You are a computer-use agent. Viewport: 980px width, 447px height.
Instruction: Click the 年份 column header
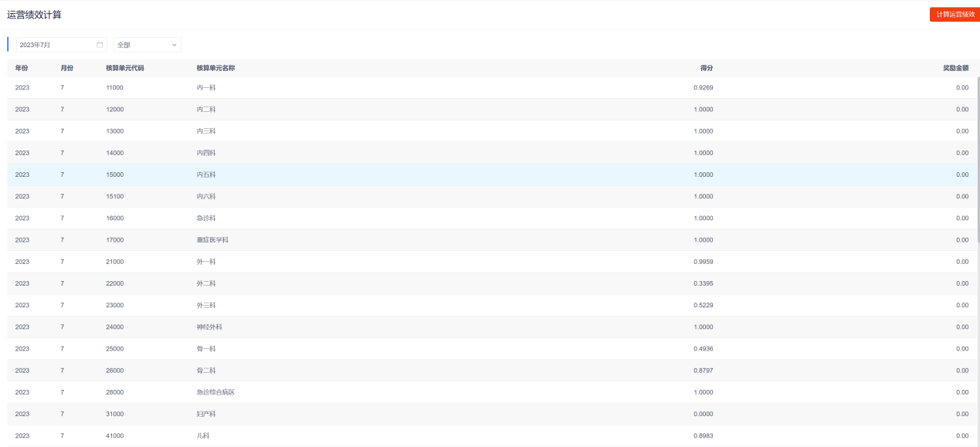(22, 68)
